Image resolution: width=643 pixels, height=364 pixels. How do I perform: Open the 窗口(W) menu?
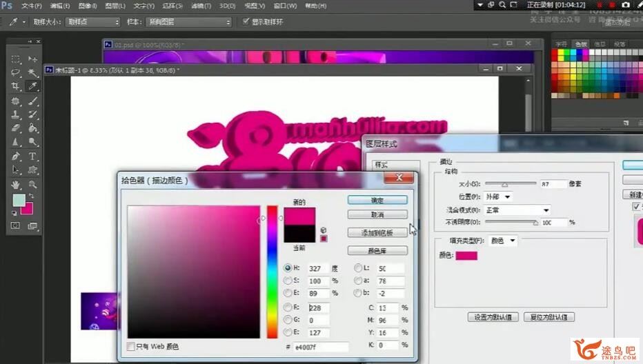pyautogui.click(x=285, y=6)
